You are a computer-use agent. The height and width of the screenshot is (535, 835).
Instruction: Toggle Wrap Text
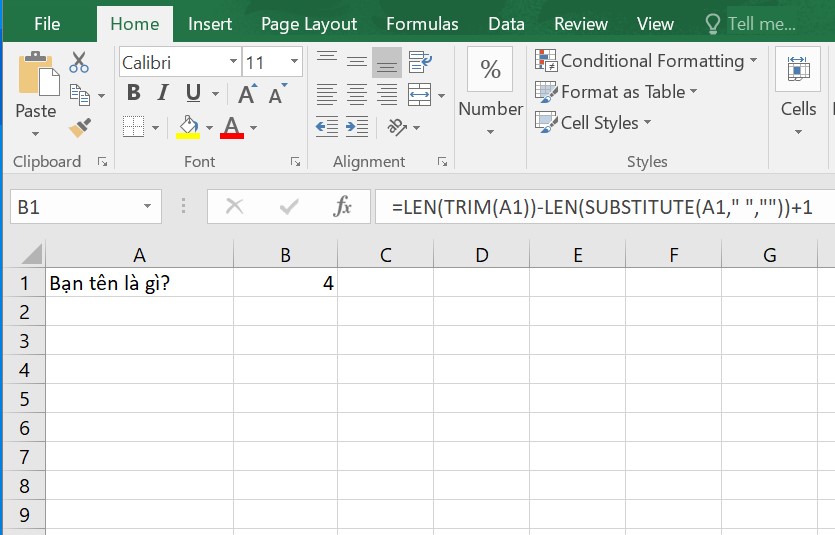click(x=420, y=62)
